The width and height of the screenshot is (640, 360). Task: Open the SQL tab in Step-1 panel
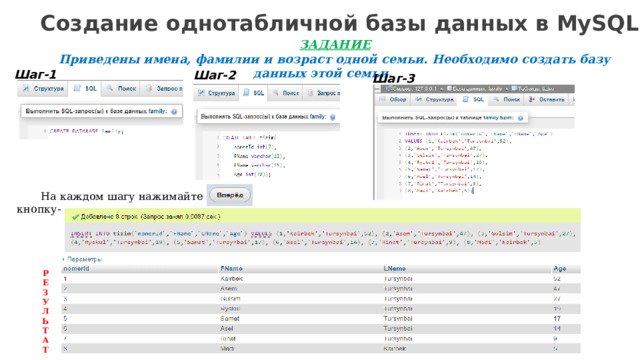click(x=85, y=88)
